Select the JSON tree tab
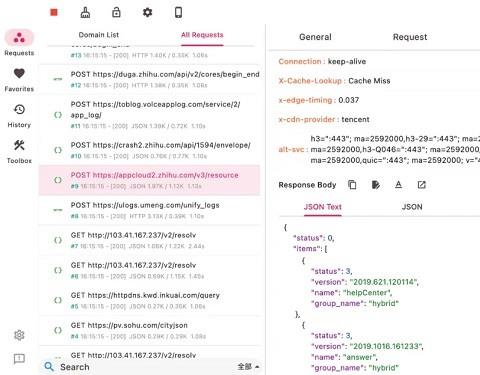The height and width of the screenshot is (375, 480). [412, 207]
